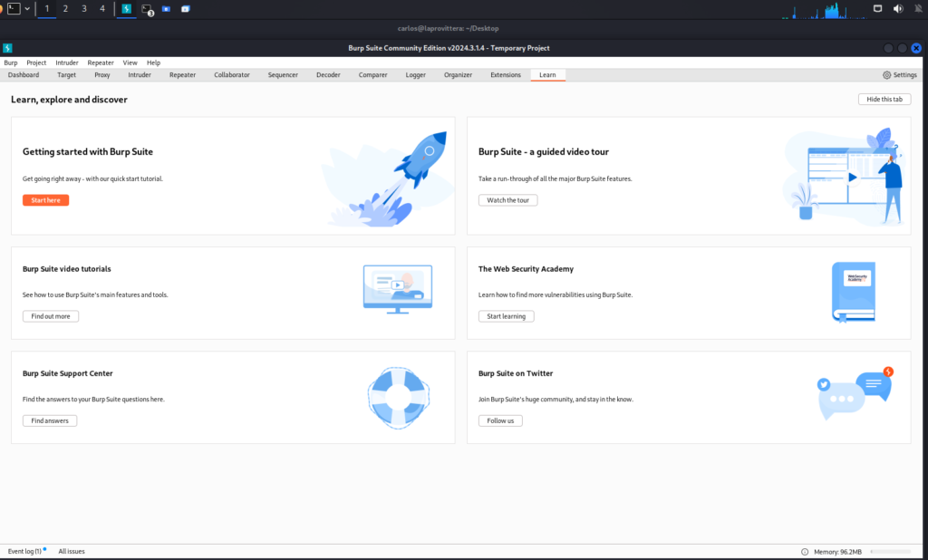Screen dimensions: 928x560
Task: Open the Event log in status bar
Action: point(24,551)
